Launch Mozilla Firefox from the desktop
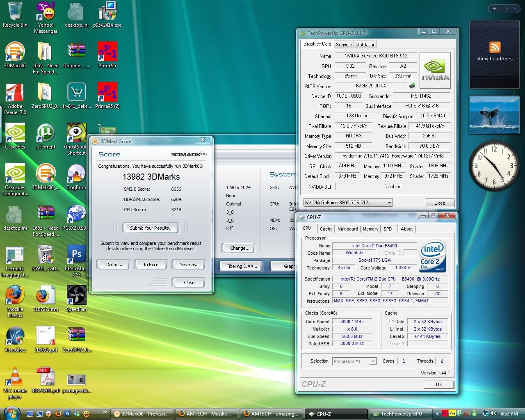The image size is (525, 420). point(15,301)
